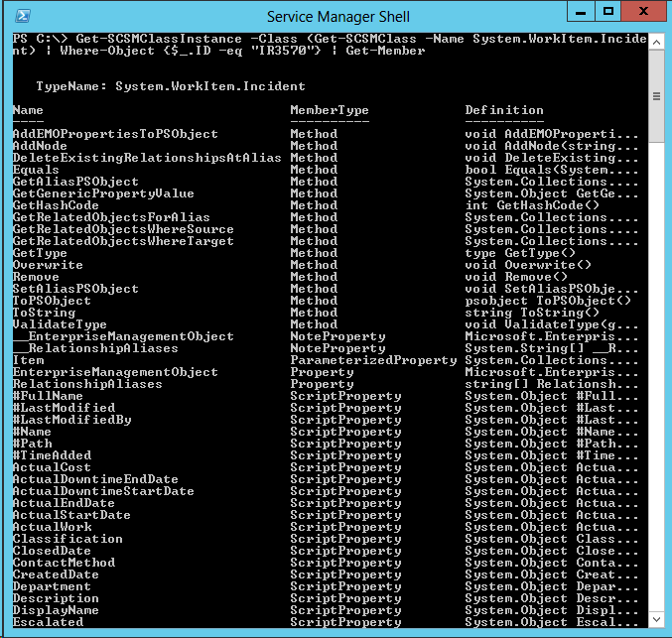The height and width of the screenshot is (638, 672).
Task: Click 'TypeName: System.WorkItem.Incident' line
Action: coord(171,86)
